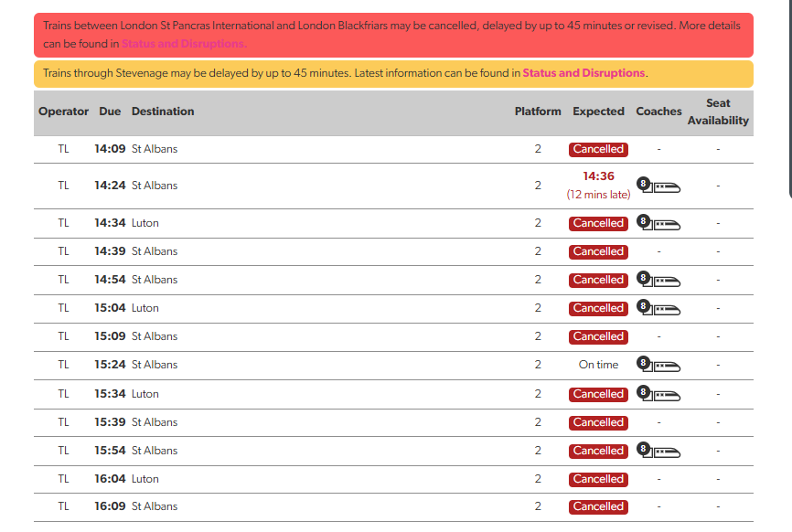
Task: Click the Operator column header
Action: click(x=63, y=112)
